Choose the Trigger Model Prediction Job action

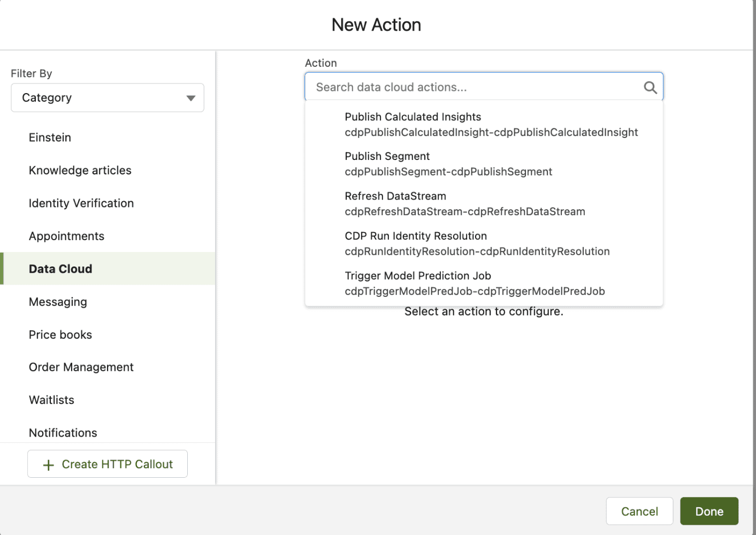pyautogui.click(x=484, y=284)
